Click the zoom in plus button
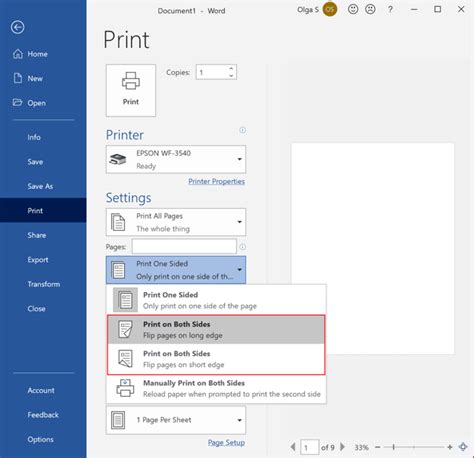This screenshot has width=474, height=458. pos(450,447)
